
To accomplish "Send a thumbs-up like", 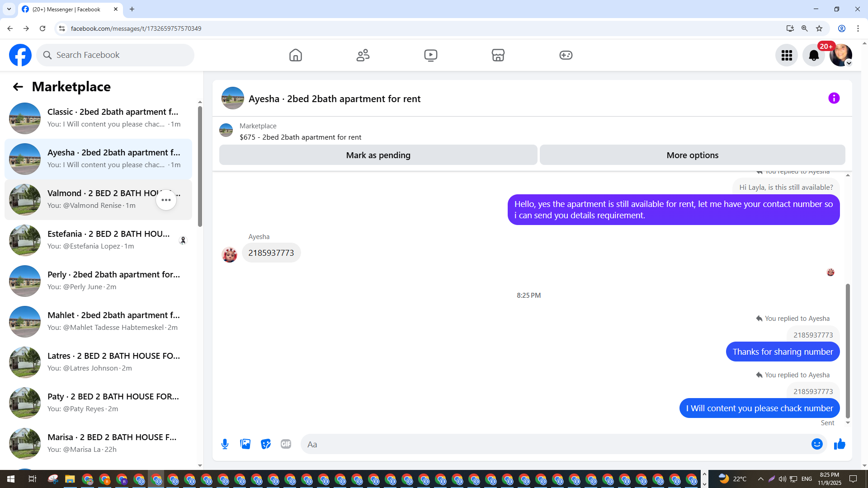I will [840, 444].
